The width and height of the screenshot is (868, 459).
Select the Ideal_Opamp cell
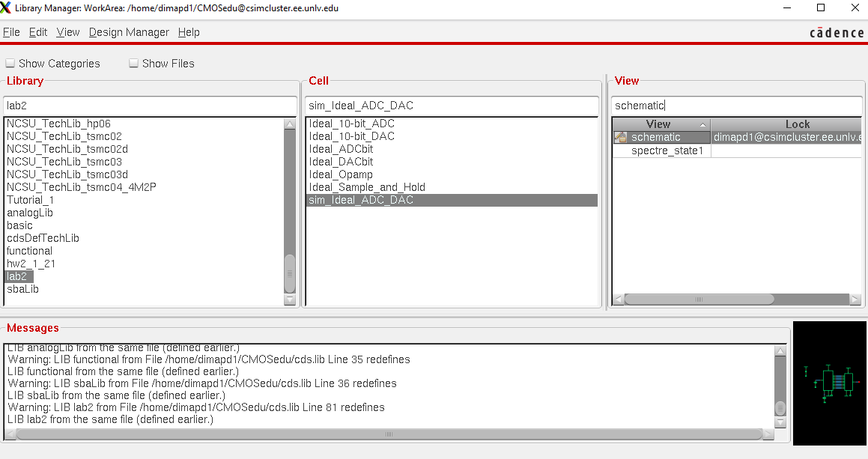pyautogui.click(x=341, y=174)
